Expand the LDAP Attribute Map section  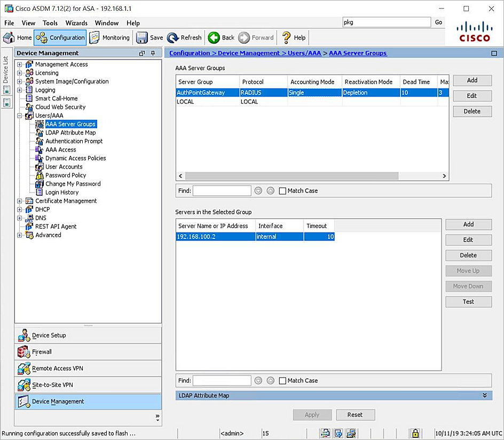[x=485, y=395]
